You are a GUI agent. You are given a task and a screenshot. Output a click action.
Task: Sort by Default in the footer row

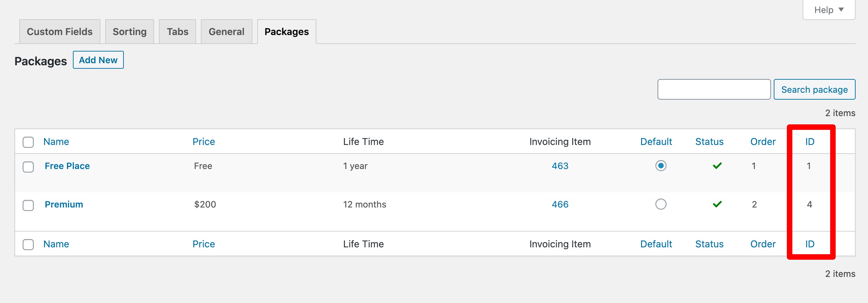click(x=656, y=244)
